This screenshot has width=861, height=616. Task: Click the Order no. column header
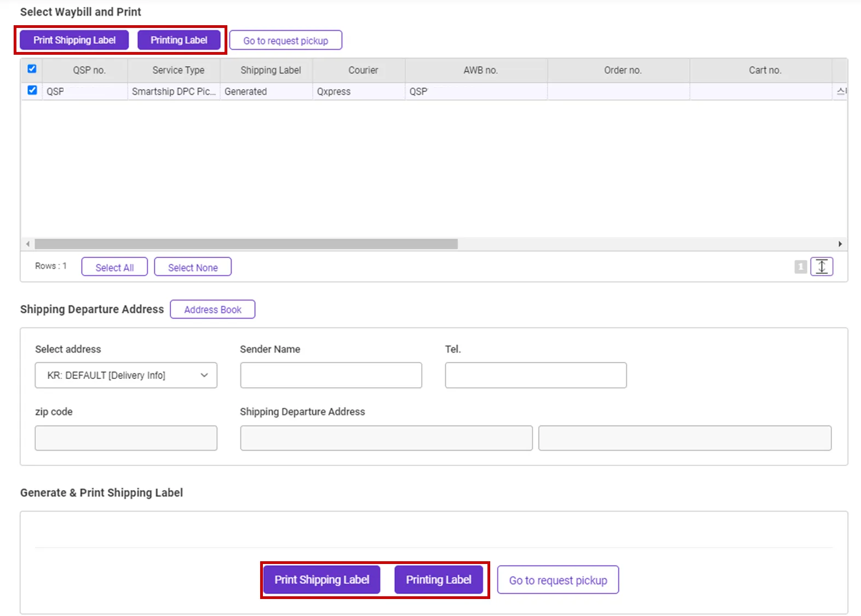click(x=619, y=71)
